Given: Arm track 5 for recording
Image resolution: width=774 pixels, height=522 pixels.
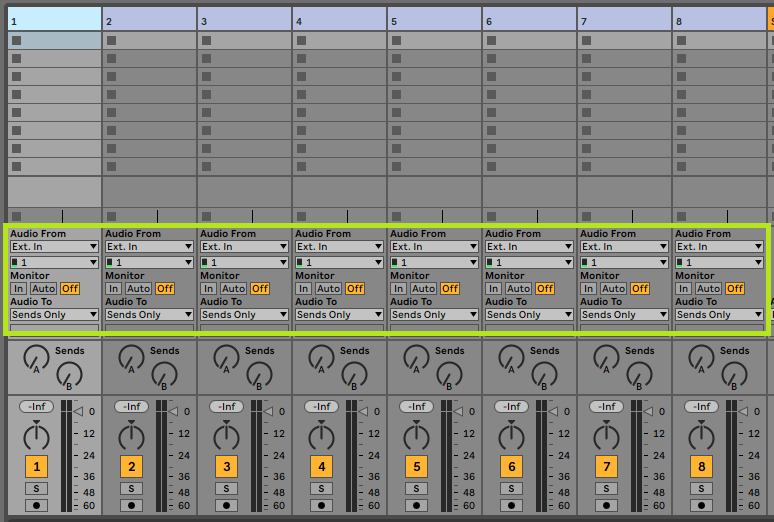Looking at the screenshot, I should click(x=417, y=505).
